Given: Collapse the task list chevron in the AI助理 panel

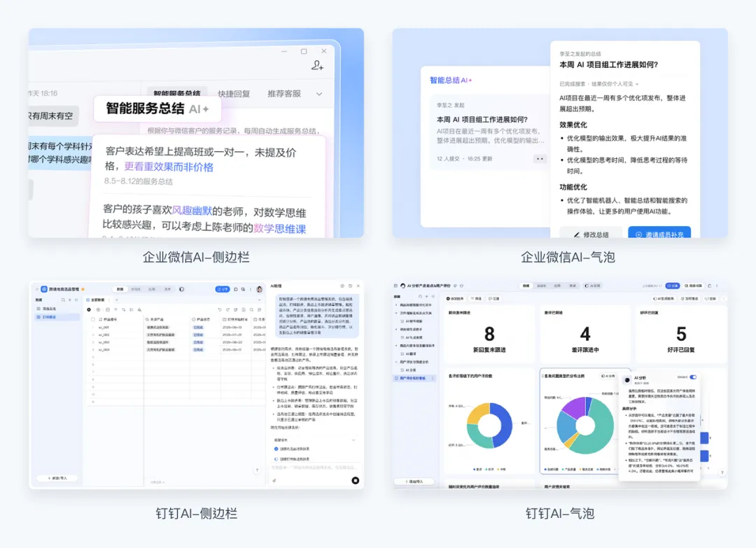Looking at the screenshot, I should [x=353, y=440].
